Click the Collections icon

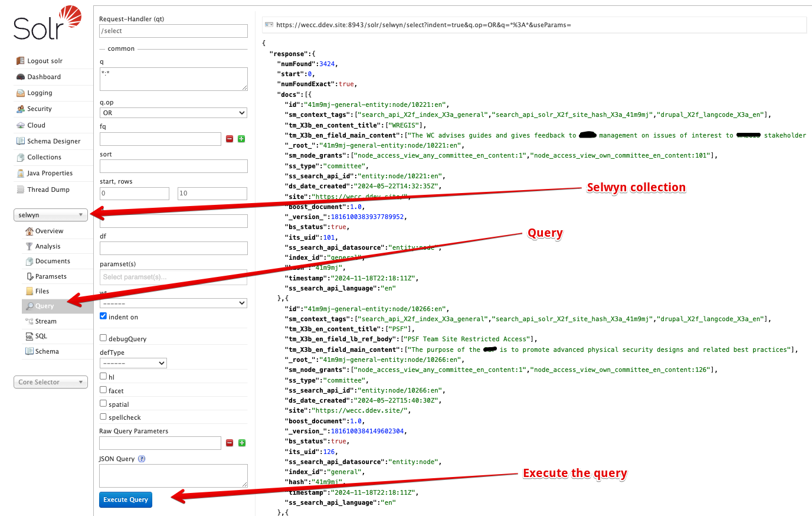pyautogui.click(x=21, y=157)
